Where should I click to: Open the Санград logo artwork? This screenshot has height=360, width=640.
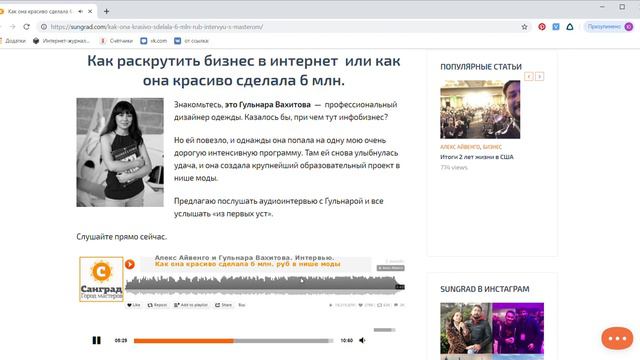coord(101,279)
